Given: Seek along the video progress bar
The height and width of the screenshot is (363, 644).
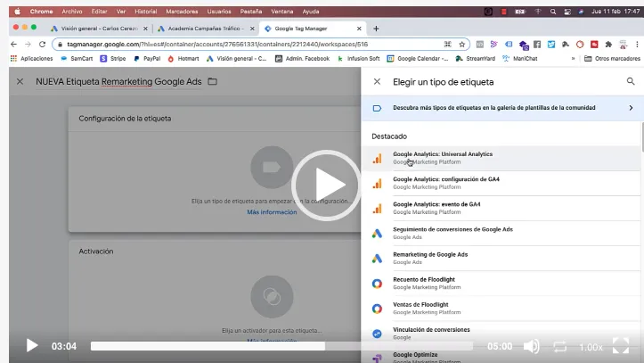Looking at the screenshot, I should click(x=281, y=346).
